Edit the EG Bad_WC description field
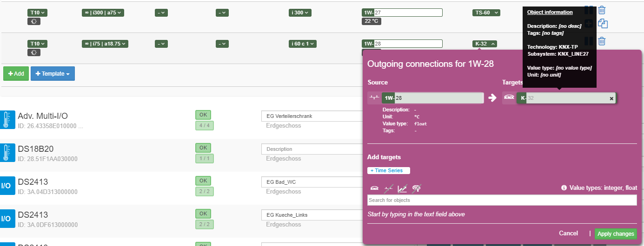Viewport: 644px width, 246px height. (x=311, y=182)
